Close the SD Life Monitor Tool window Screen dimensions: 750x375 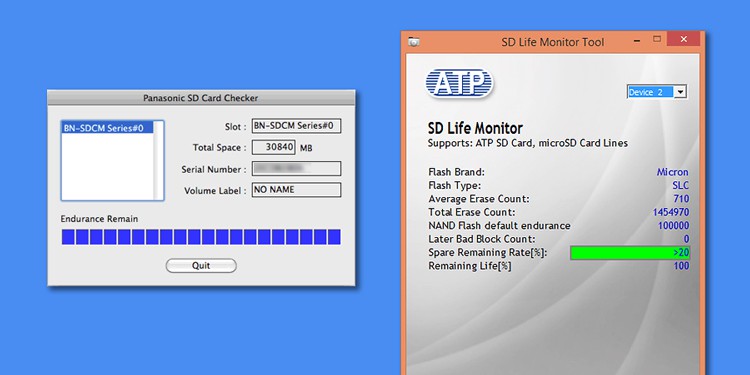point(684,39)
